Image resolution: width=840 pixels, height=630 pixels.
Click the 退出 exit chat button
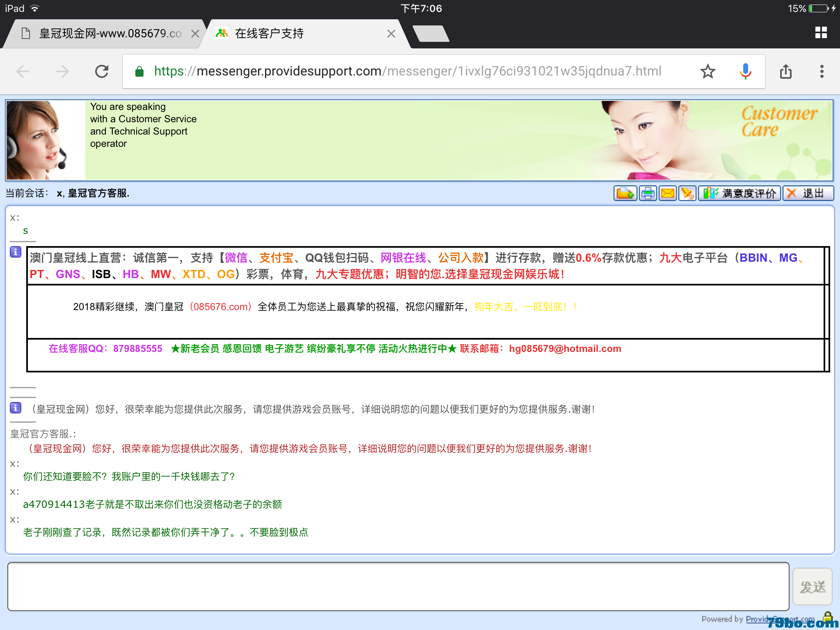coord(808,193)
